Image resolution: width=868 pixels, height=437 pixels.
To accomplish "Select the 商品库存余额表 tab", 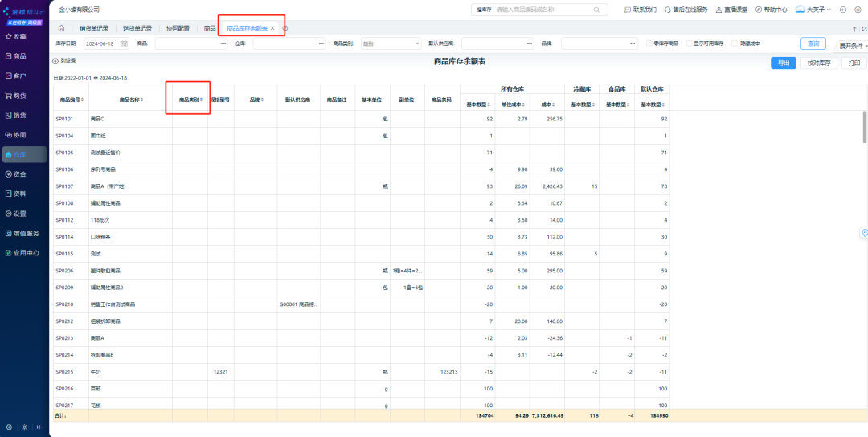I will 247,28.
